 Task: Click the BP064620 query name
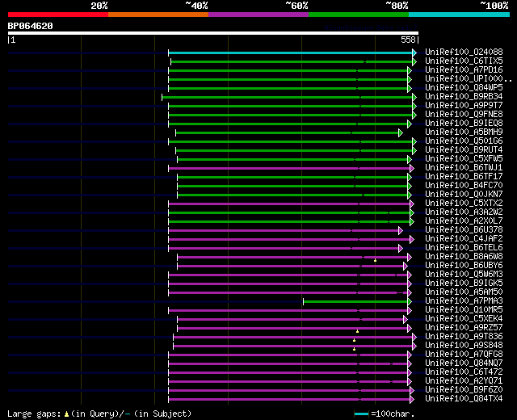click(x=31, y=26)
